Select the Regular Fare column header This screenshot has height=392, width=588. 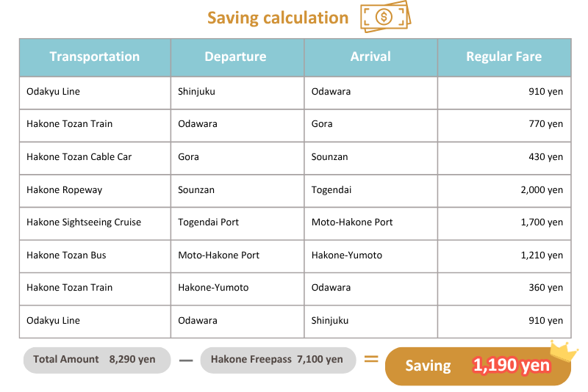(x=503, y=57)
